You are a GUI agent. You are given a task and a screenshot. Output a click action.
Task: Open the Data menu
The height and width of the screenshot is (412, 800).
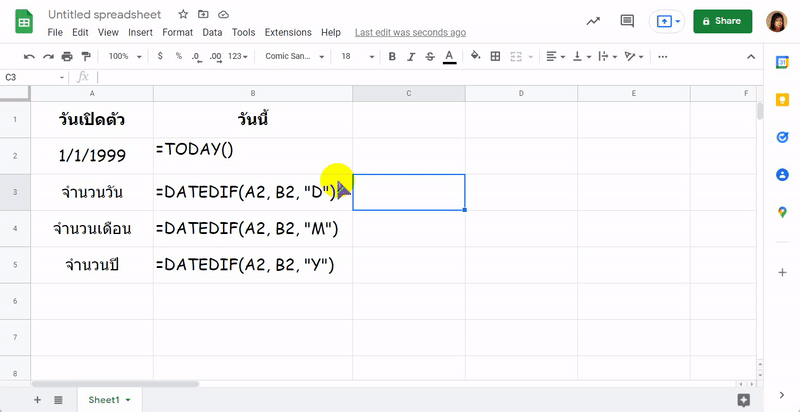212,32
